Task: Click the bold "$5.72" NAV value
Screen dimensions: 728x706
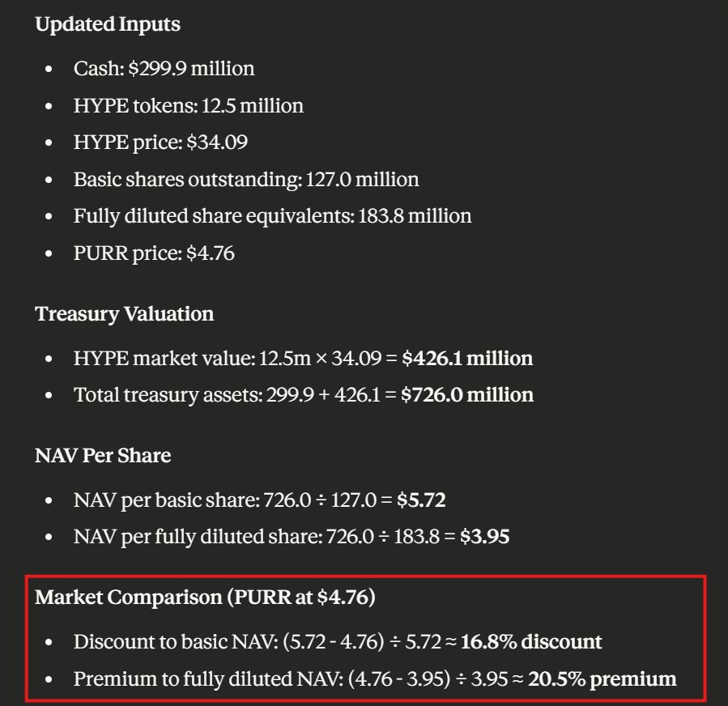Action: [x=421, y=500]
